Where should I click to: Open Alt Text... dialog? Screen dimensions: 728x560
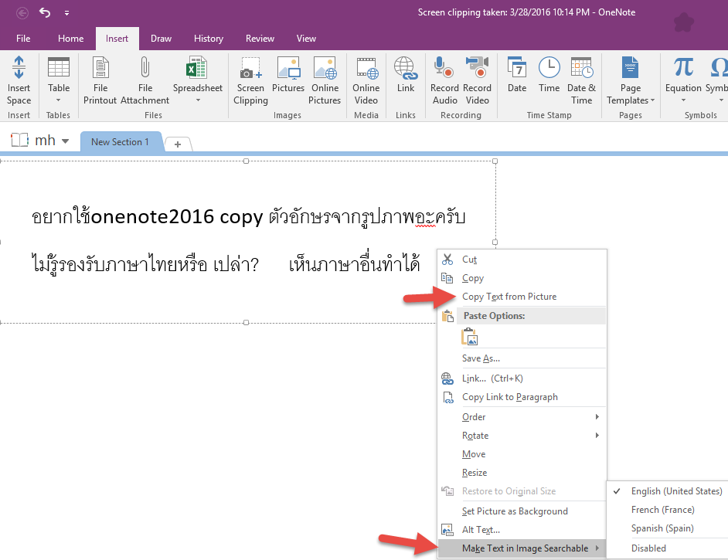522,529
